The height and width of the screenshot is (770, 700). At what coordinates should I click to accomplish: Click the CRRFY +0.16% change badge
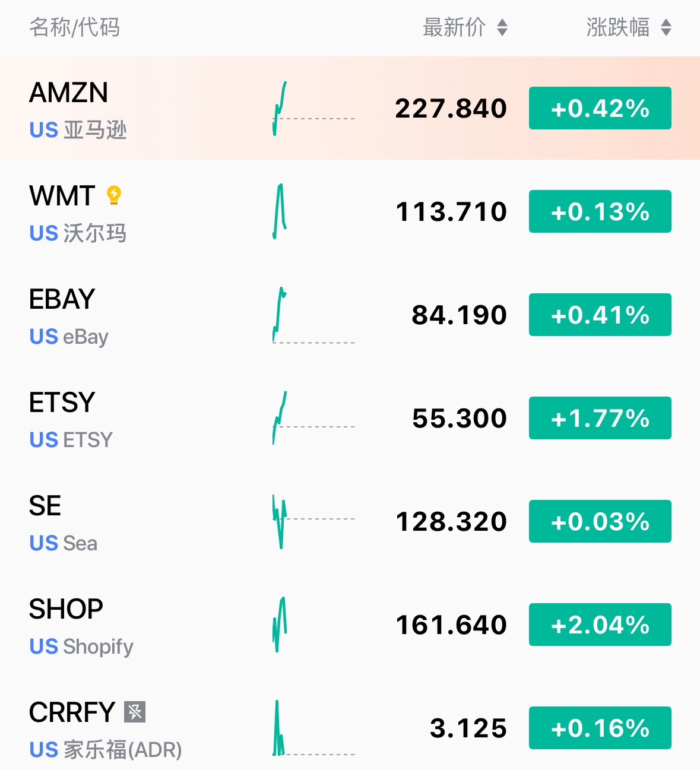coord(600,728)
